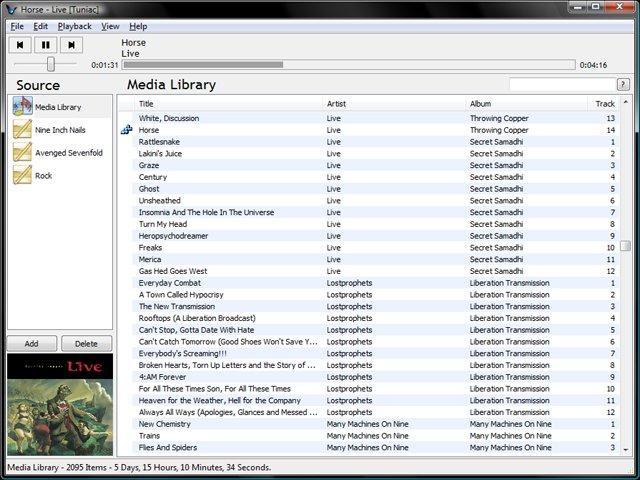Skip to the previous track
Viewport: 640px width, 480px height.
click(20, 45)
